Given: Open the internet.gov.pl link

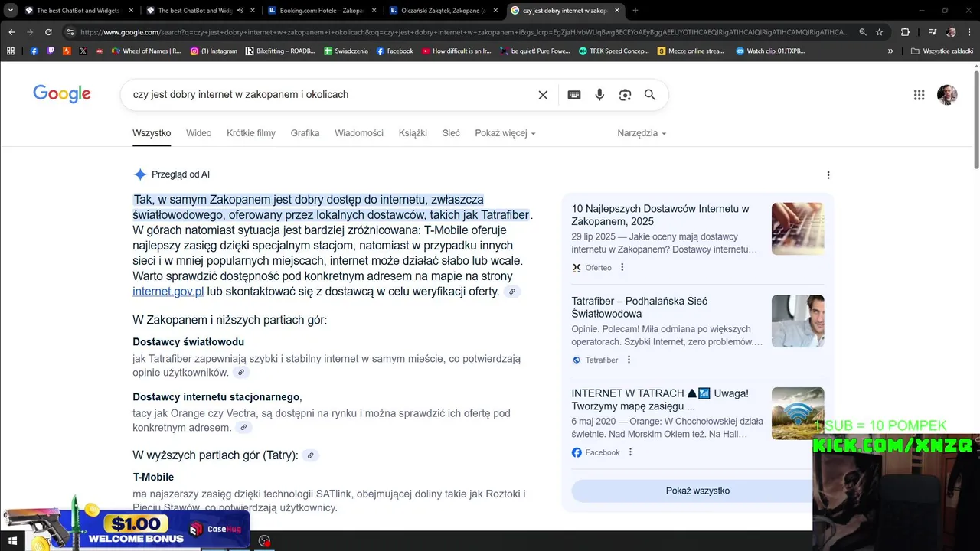Looking at the screenshot, I should (168, 292).
